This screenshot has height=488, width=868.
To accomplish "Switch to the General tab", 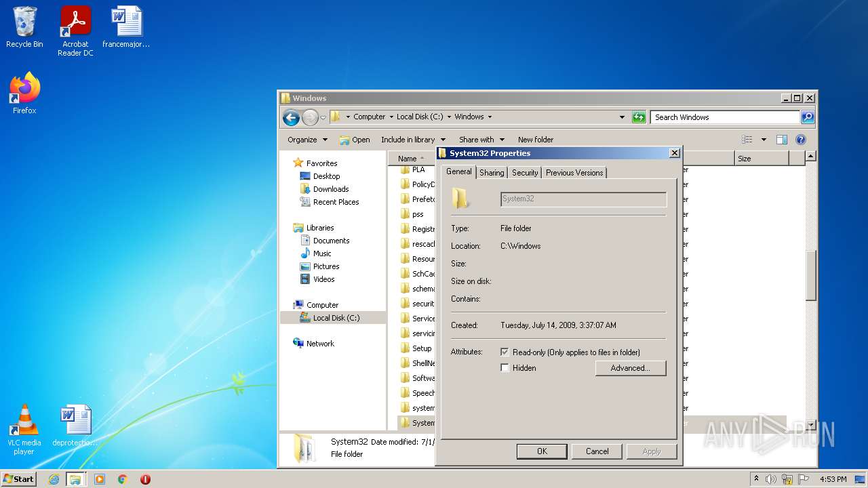I will (x=458, y=171).
